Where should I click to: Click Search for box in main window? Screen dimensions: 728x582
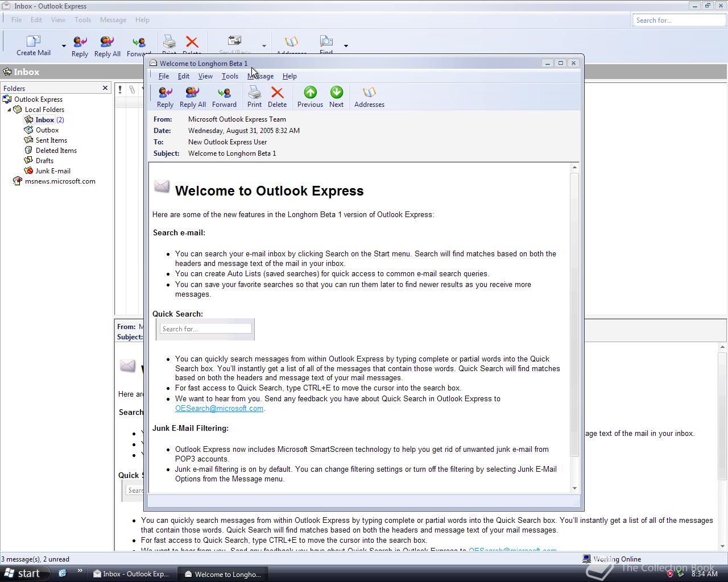[x=679, y=20]
